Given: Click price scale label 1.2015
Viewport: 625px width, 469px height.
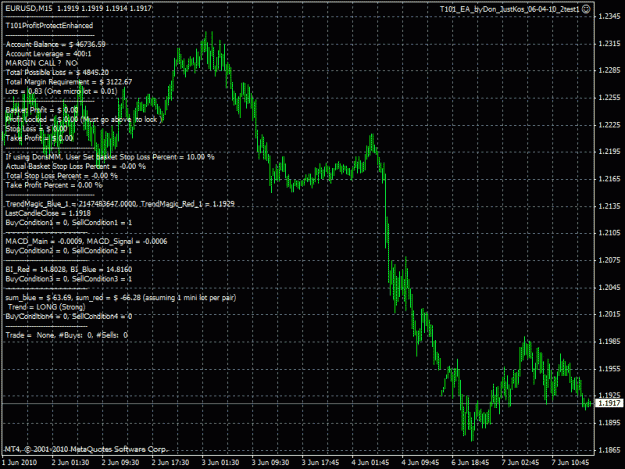Looking at the screenshot, I should coord(610,314).
